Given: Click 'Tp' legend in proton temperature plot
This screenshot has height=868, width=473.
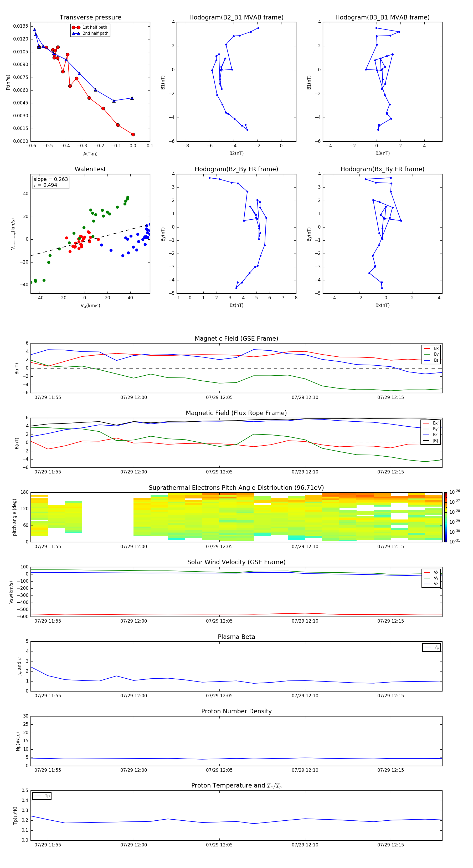Looking at the screenshot, I should (x=42, y=796).
